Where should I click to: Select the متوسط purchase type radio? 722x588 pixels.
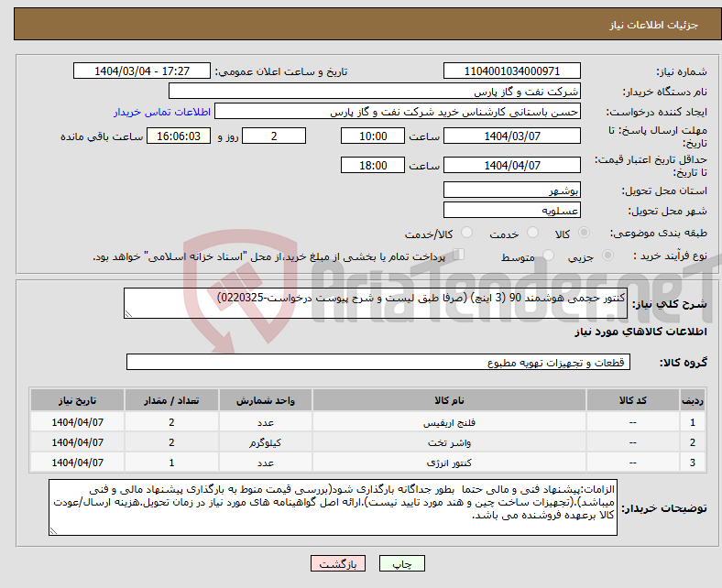[x=549, y=256]
